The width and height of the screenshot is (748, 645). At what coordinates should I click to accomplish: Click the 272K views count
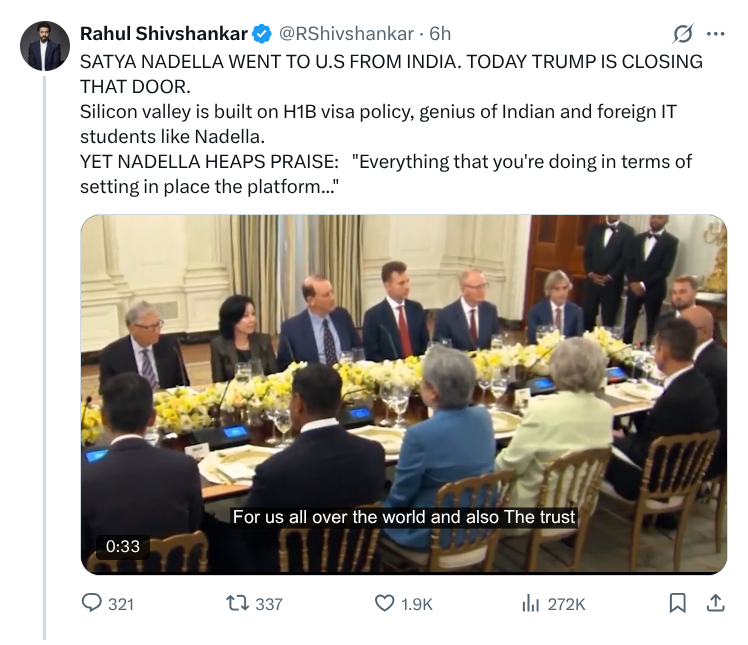click(x=566, y=604)
